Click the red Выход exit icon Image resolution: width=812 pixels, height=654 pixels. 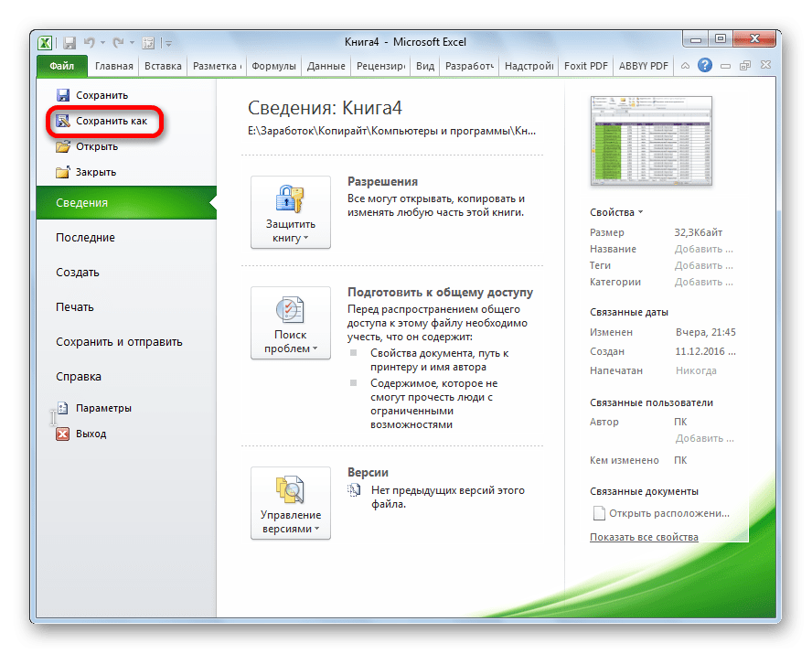point(63,434)
